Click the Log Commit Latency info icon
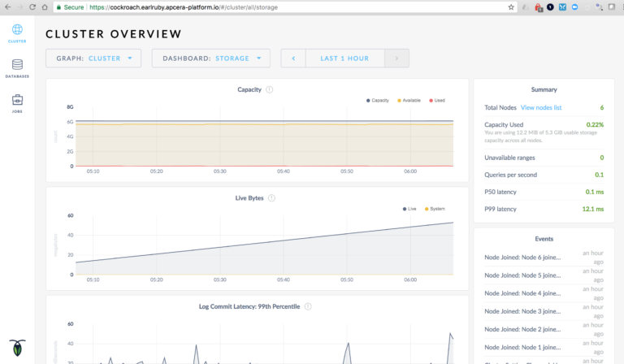The image size is (624, 364). pyautogui.click(x=307, y=306)
